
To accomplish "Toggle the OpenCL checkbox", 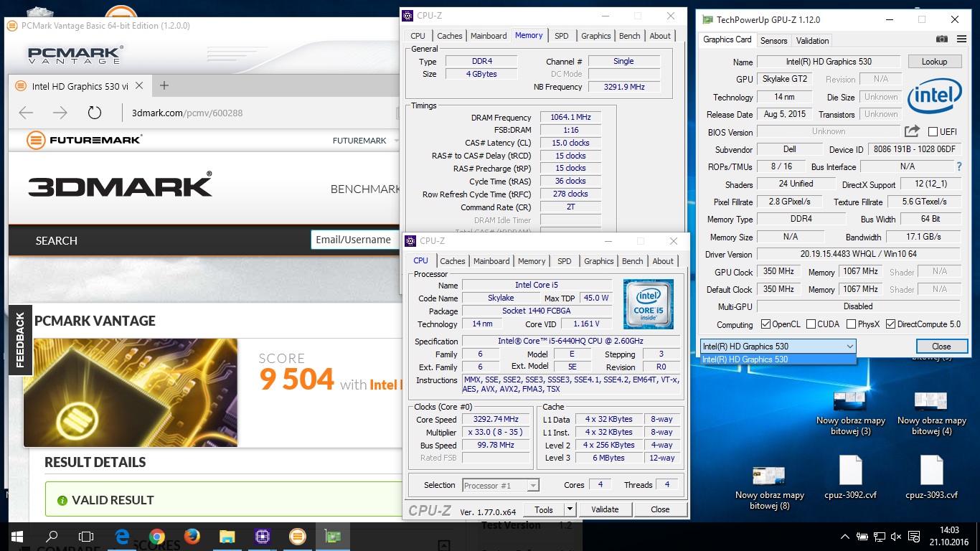I will (x=765, y=324).
